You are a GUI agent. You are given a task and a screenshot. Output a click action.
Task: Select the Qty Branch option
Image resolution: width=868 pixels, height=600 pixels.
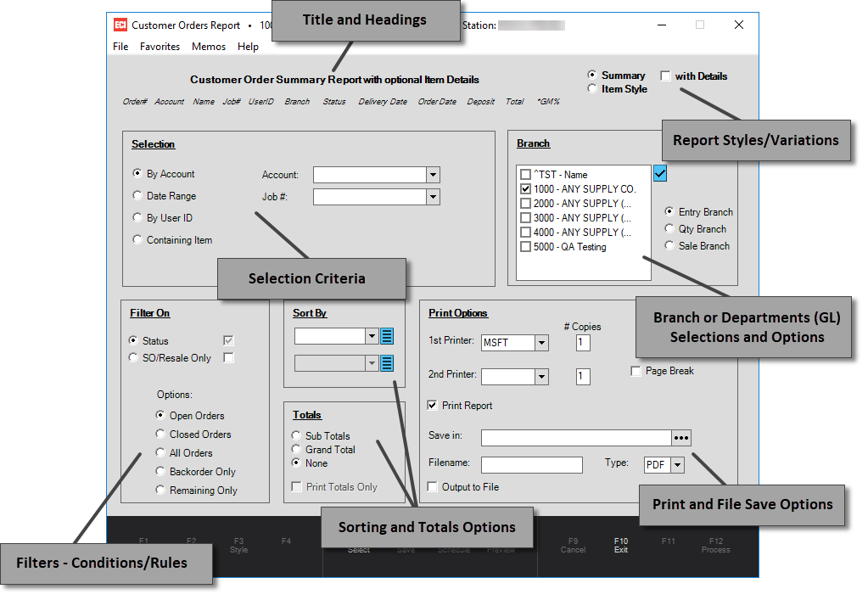pos(669,228)
